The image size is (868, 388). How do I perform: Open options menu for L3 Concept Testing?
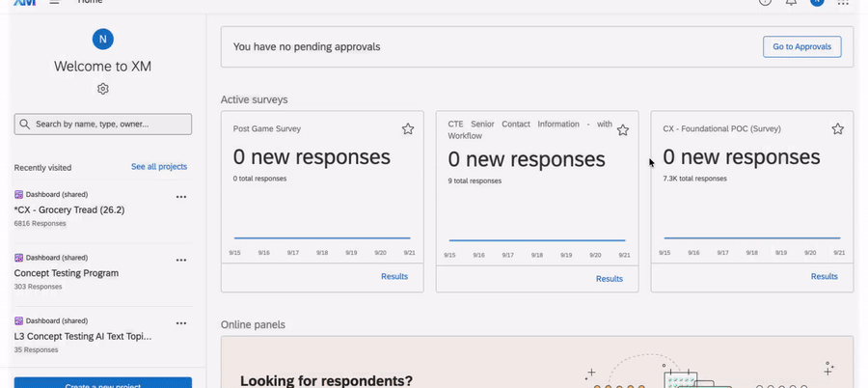pos(181,323)
